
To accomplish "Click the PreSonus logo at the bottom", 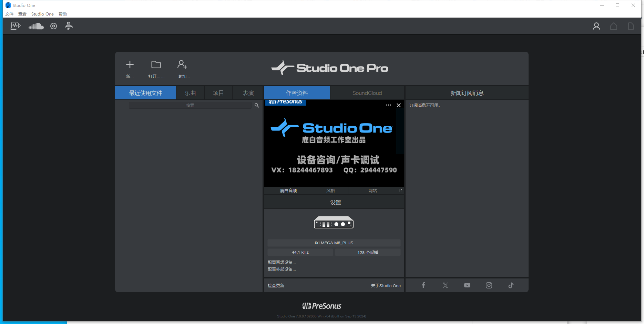I will [x=322, y=306].
